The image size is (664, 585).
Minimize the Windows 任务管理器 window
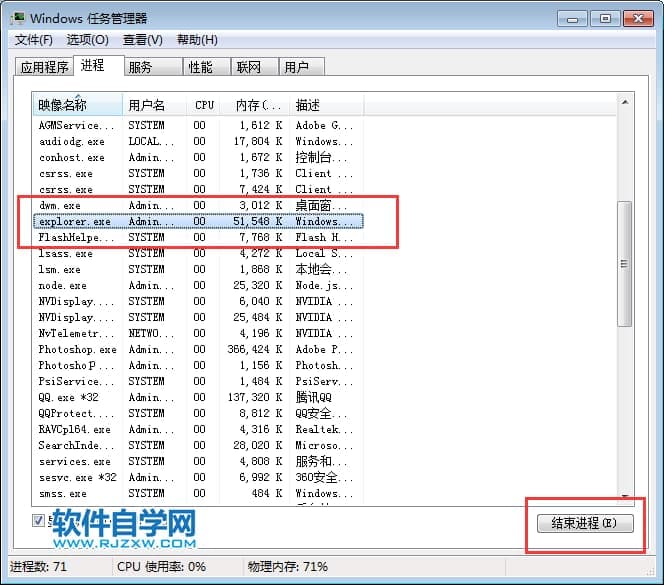pyautogui.click(x=573, y=18)
